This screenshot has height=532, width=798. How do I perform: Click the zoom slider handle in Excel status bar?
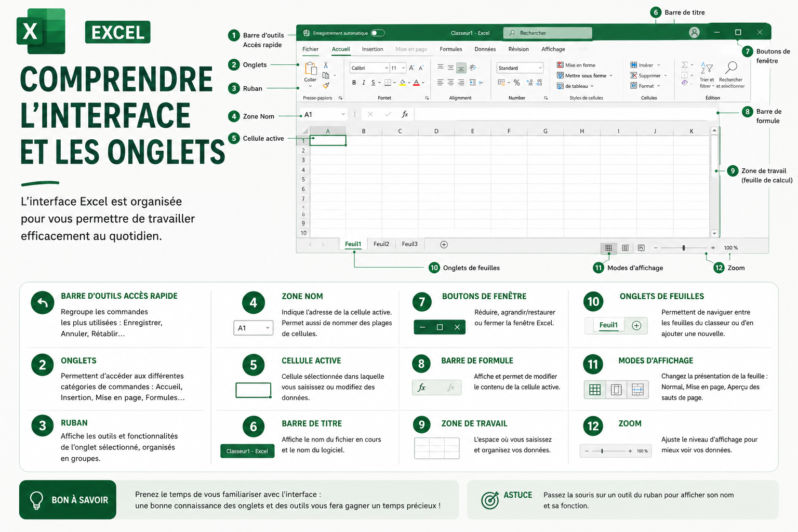(684, 248)
